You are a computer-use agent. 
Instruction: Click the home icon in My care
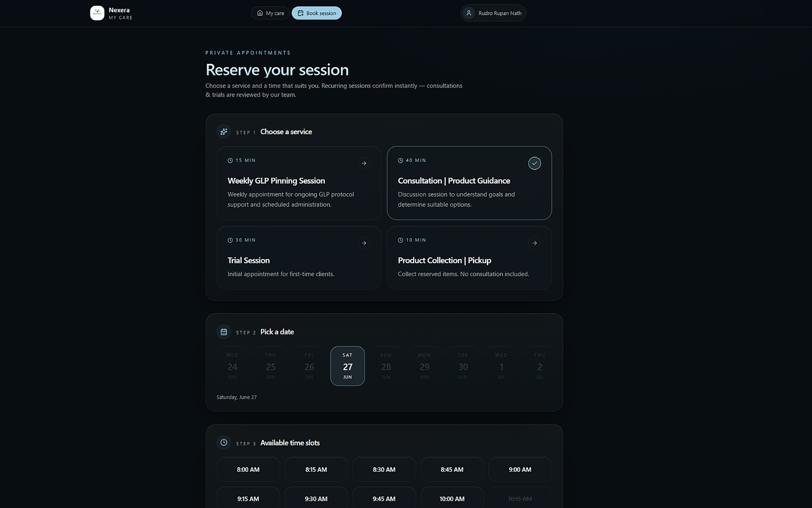[260, 13]
